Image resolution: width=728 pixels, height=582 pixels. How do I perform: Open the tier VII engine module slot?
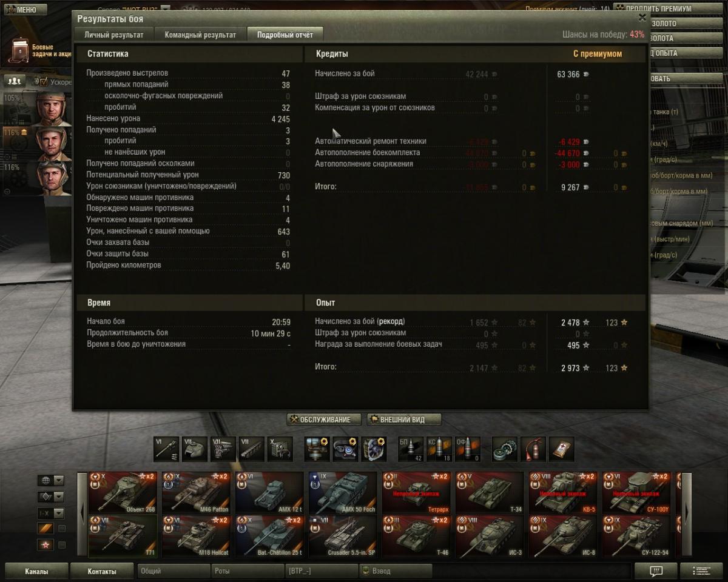223,449
